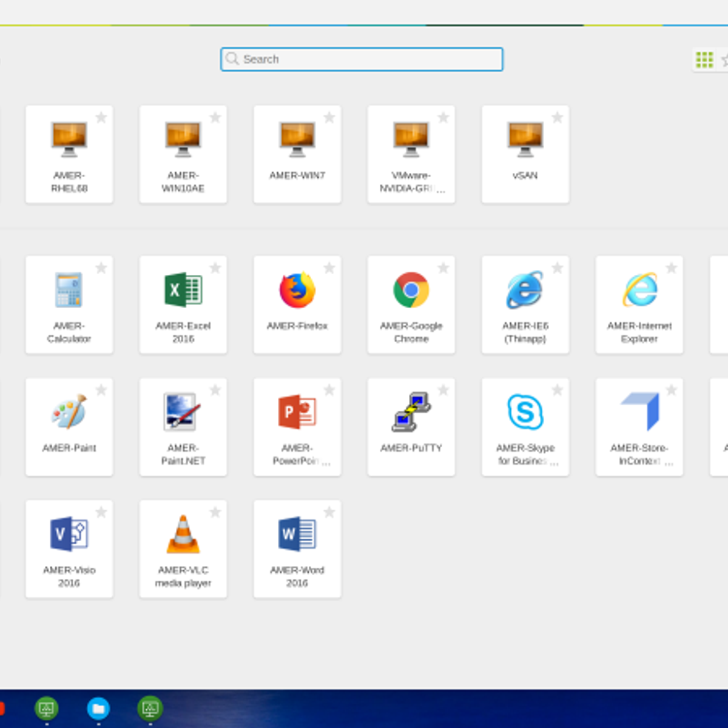Toggle favorite star on AMER-Google Chrome
The width and height of the screenshot is (728, 728).
[443, 268]
